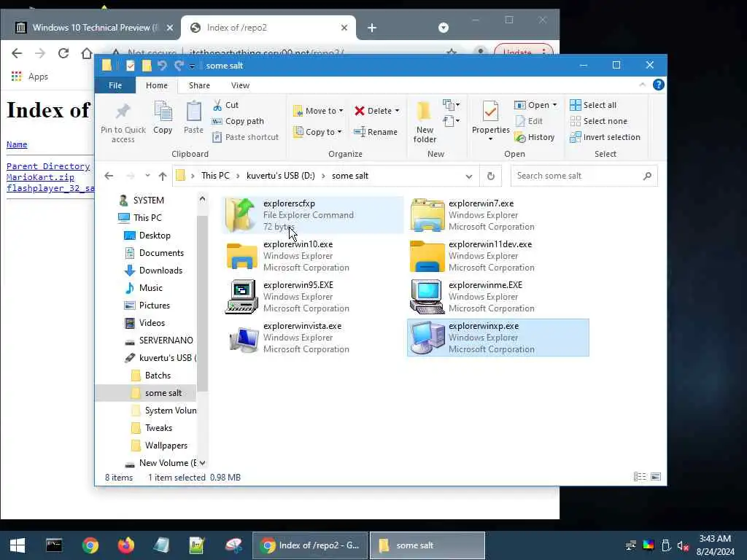Click Redo in Quick Access Toolbar
The image size is (747, 560).
coord(179,66)
